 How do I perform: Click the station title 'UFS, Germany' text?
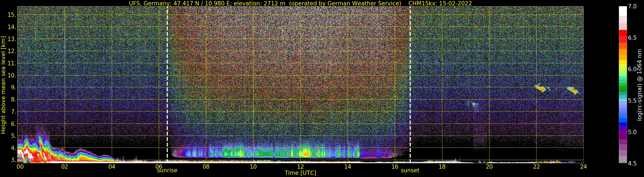click(x=149, y=3)
